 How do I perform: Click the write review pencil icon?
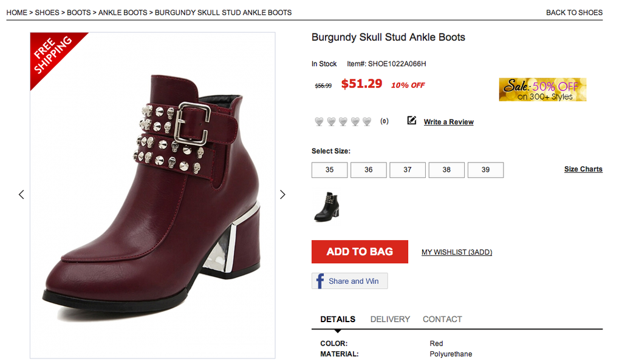pyautogui.click(x=412, y=121)
